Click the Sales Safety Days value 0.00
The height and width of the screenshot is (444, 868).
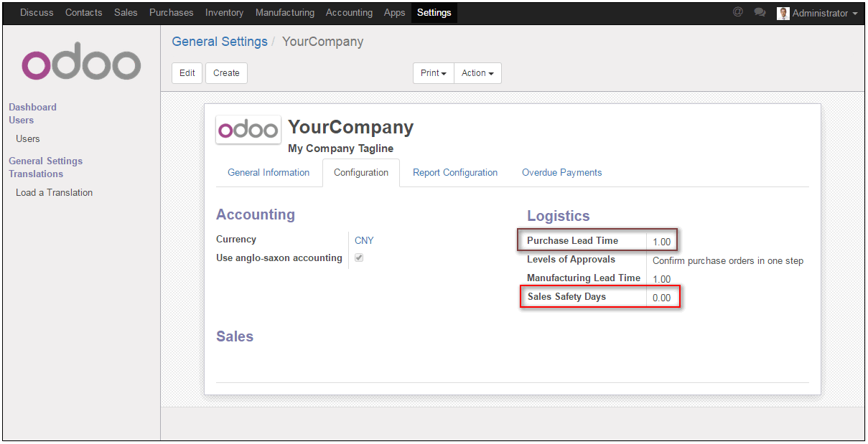coord(662,298)
